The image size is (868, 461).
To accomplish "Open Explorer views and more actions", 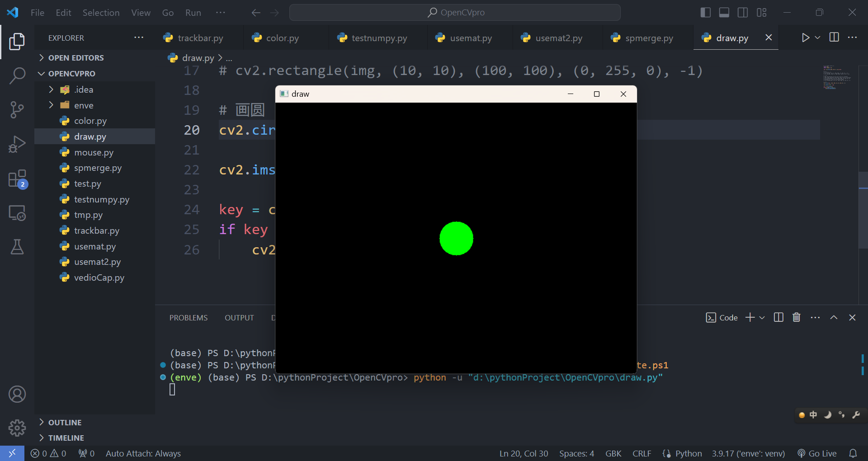I will 139,38.
